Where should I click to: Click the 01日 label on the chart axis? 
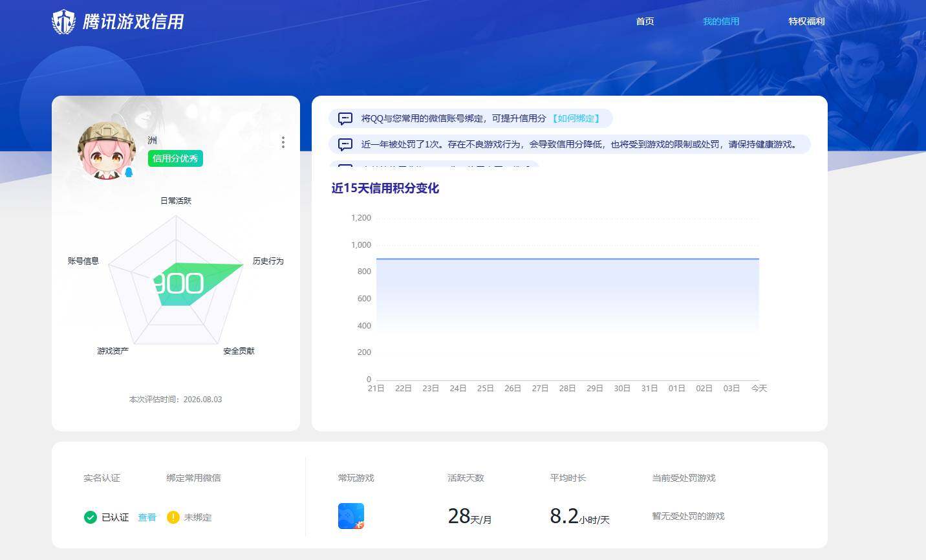[x=676, y=388]
